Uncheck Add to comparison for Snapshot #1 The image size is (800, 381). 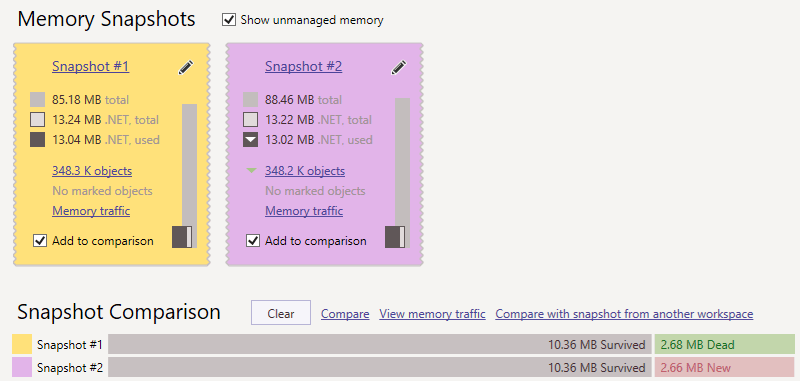coord(39,241)
